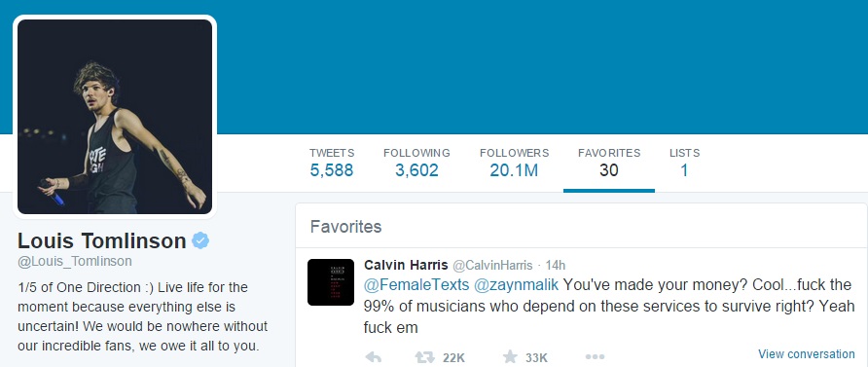Click the verified badge next to Louis Tomlinson
868x367 pixels.
pyautogui.click(x=200, y=240)
